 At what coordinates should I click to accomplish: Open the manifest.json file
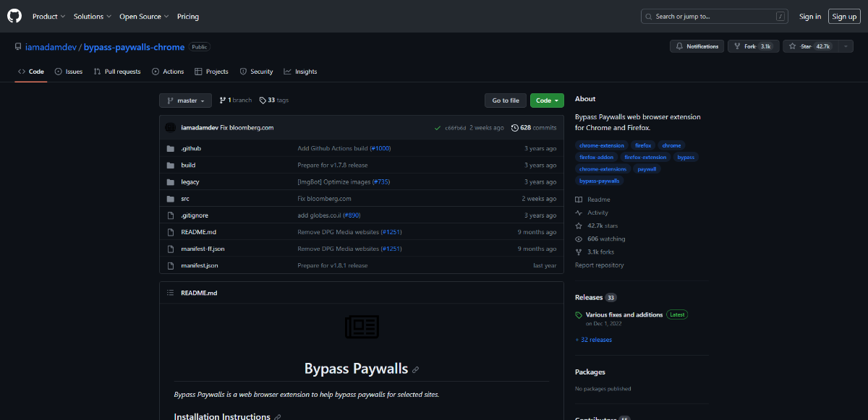click(200, 265)
